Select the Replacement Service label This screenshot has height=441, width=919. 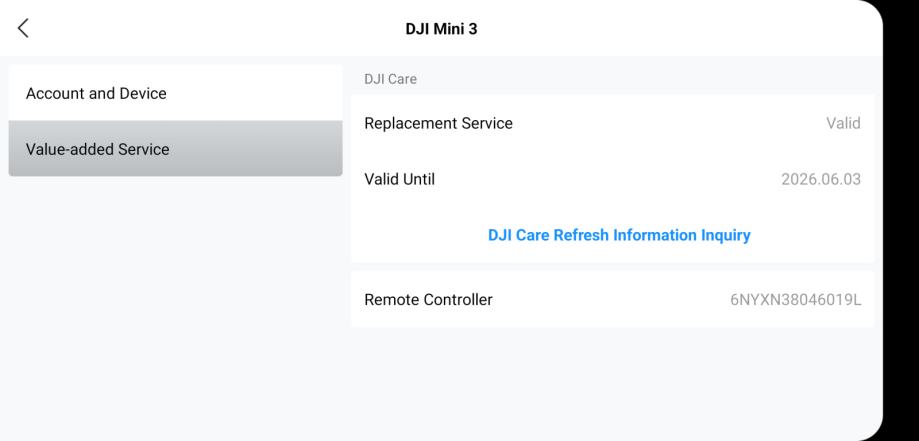pyautogui.click(x=439, y=124)
